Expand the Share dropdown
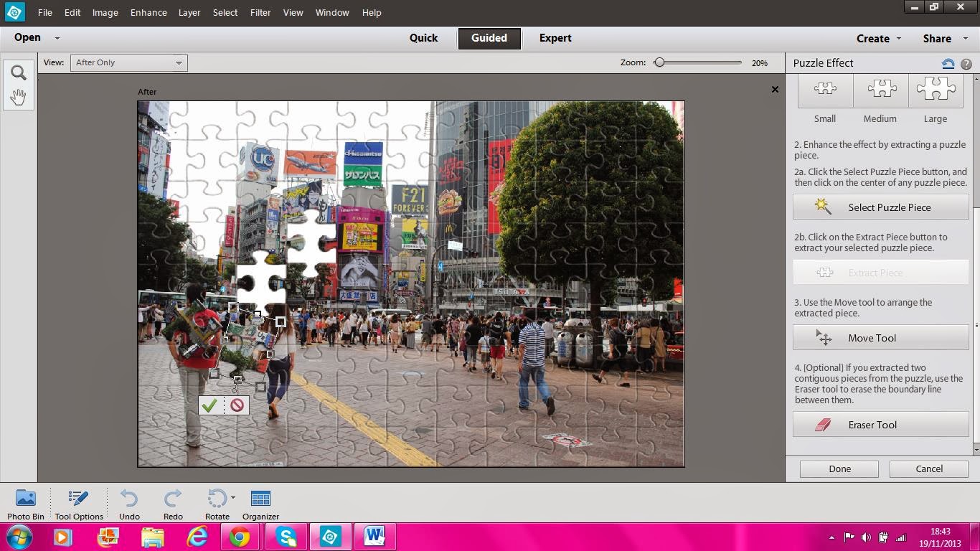The width and height of the screenshot is (980, 551). tap(966, 39)
